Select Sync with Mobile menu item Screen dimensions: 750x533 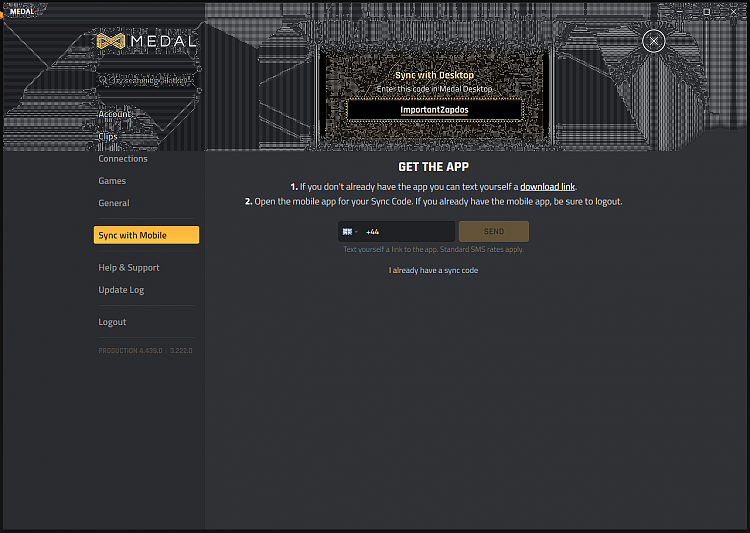click(146, 235)
